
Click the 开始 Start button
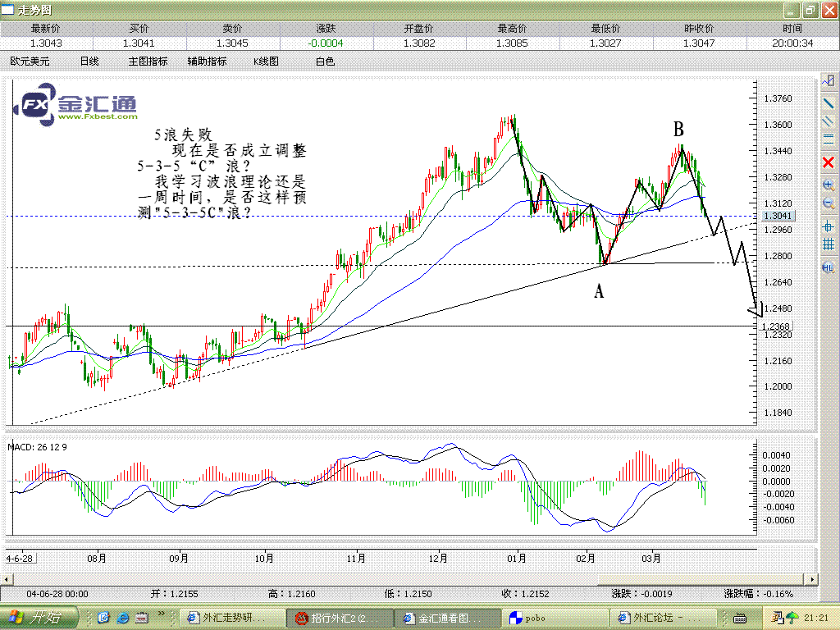[x=39, y=617]
